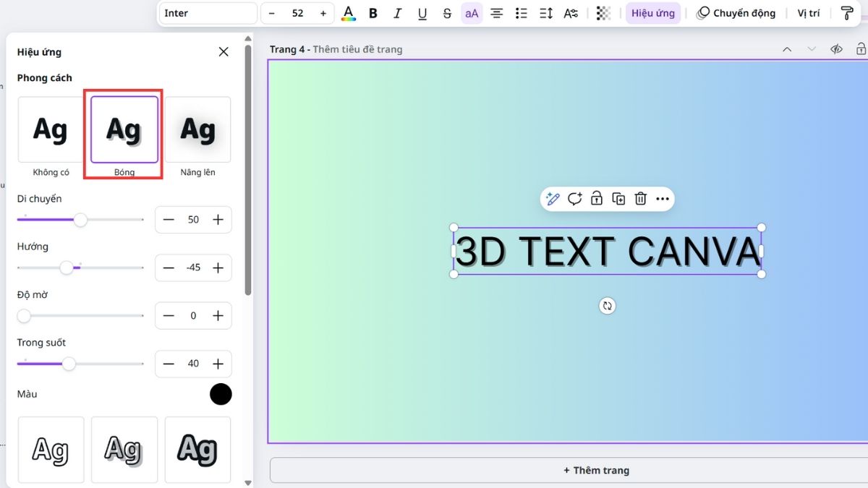
Task: Decrease Trong suốt value
Action: coord(169,364)
